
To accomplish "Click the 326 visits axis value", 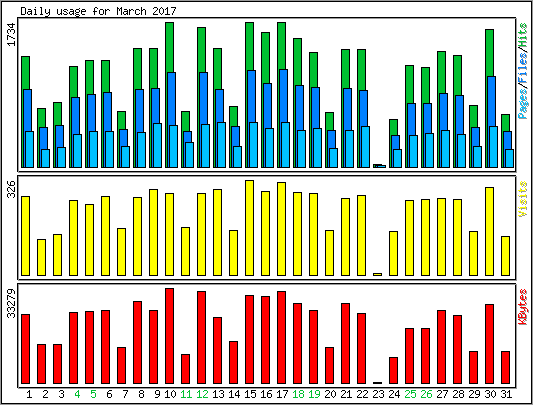I will tap(11, 189).
